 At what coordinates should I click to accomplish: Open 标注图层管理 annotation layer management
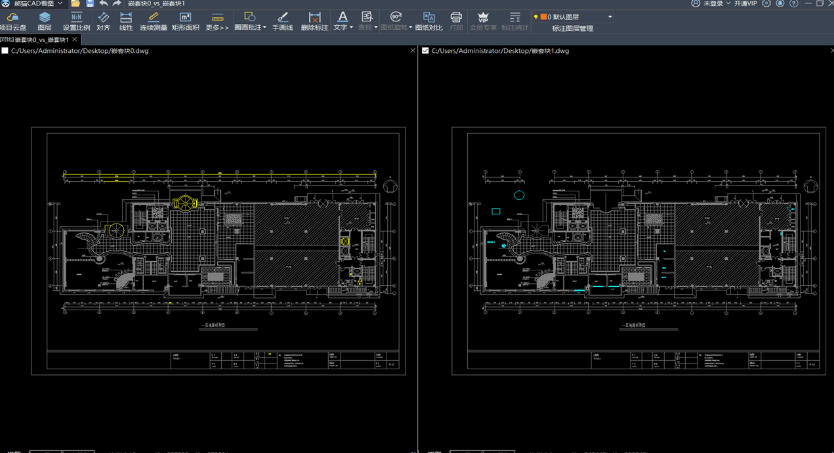571,29
